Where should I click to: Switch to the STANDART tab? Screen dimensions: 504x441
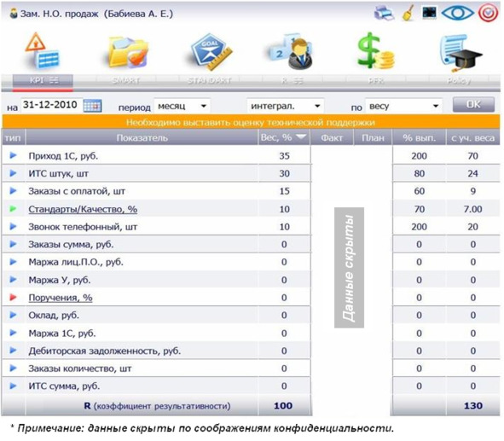(x=209, y=81)
